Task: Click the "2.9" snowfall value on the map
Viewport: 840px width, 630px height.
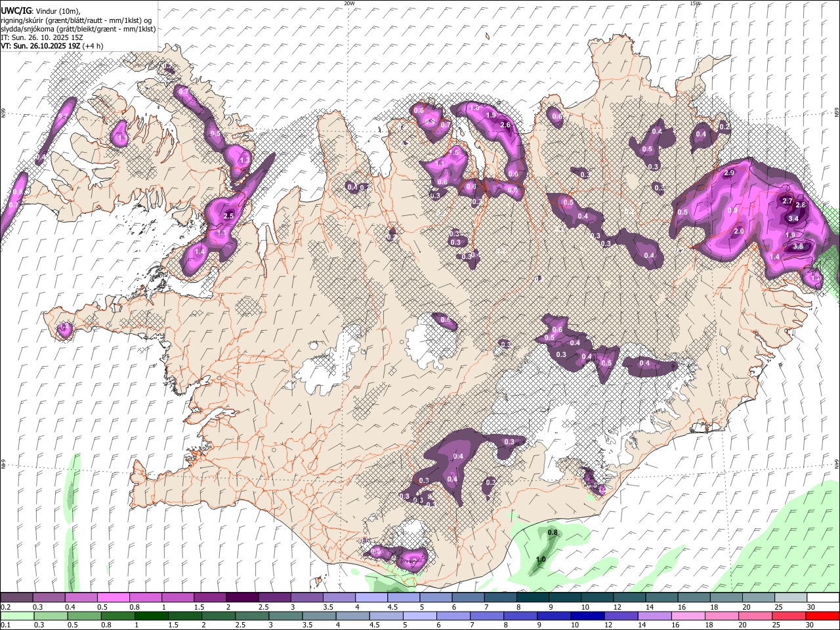Action: [729, 173]
